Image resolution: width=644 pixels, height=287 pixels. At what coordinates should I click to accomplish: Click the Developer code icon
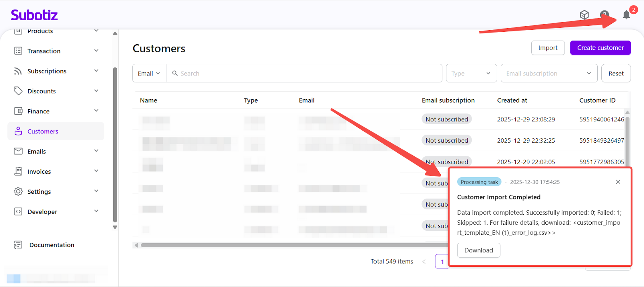[x=18, y=211]
